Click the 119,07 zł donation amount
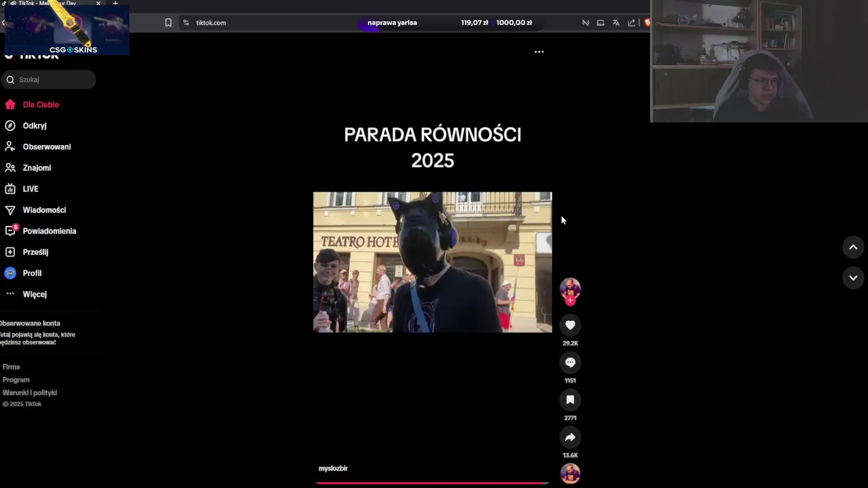 tap(475, 22)
